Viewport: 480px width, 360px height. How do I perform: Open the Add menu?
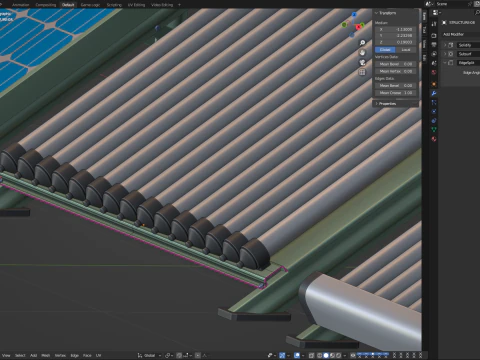click(x=33, y=355)
